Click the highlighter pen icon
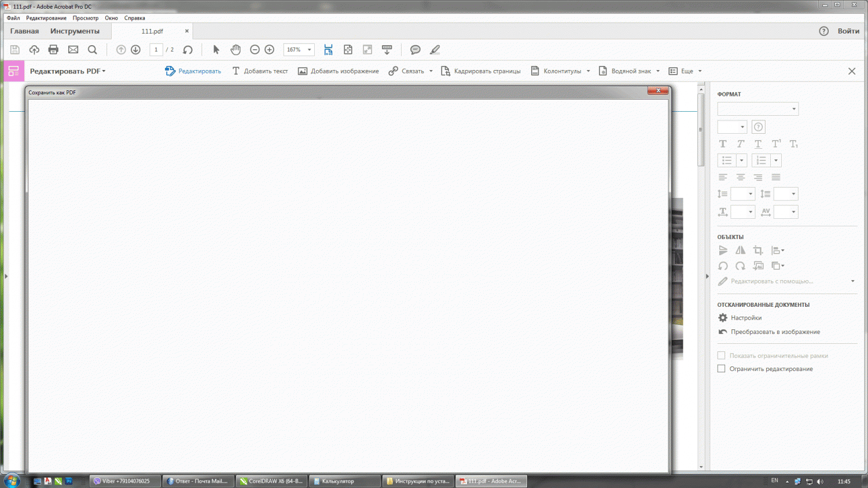 point(435,50)
